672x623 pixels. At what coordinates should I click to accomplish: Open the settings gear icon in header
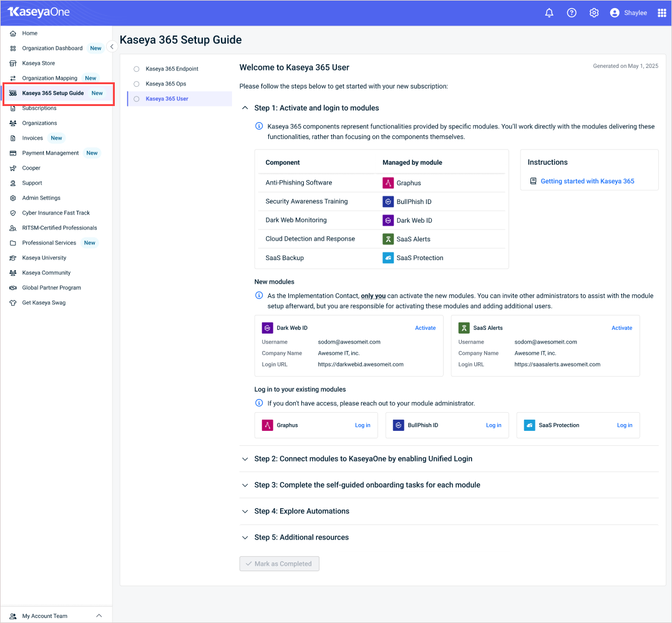pos(593,13)
